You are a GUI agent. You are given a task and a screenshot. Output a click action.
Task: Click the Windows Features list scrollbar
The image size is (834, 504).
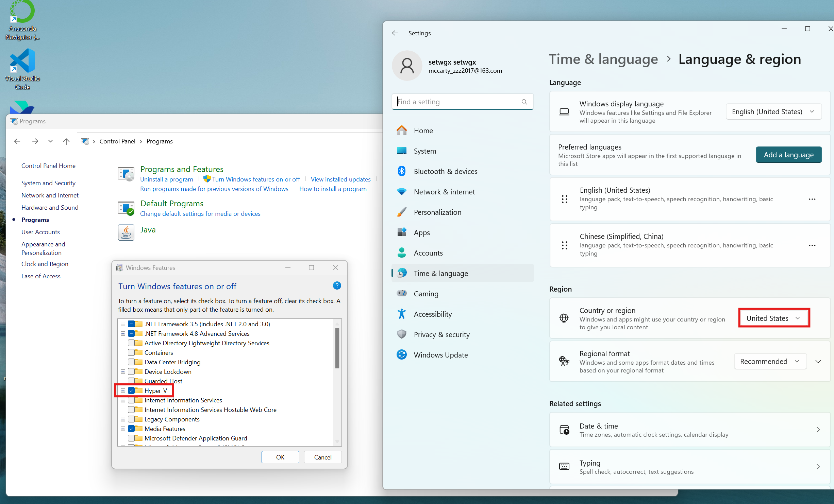(337, 348)
